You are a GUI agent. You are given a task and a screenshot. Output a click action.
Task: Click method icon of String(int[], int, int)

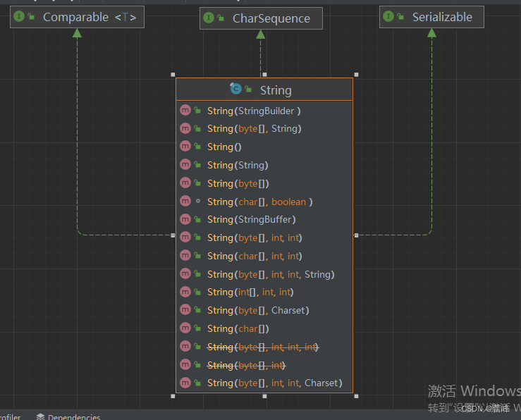coord(185,292)
